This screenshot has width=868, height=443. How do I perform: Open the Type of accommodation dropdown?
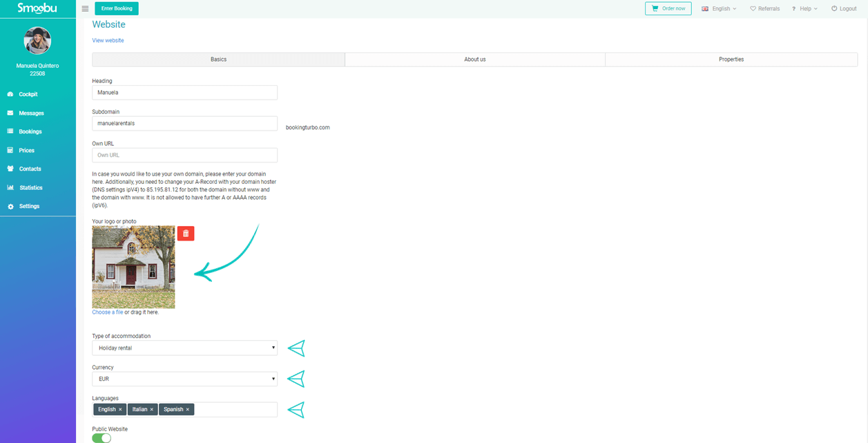pos(185,348)
